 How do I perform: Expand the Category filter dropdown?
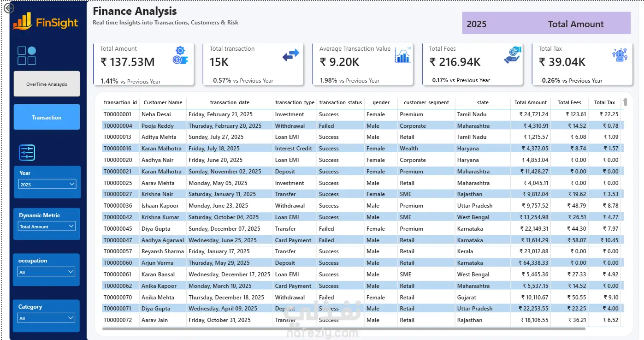[x=46, y=318]
